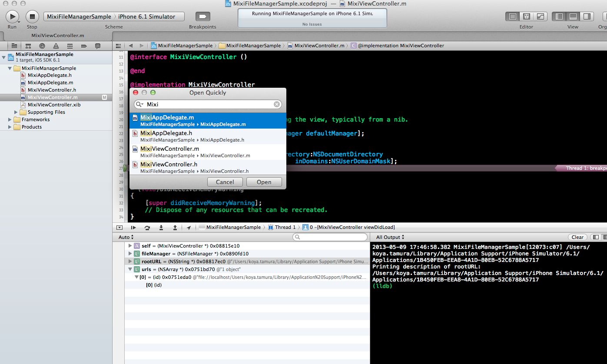Select iPhone 6.1 Simulator destination
Image resolution: width=607 pixels, height=364 pixels.
(147, 17)
